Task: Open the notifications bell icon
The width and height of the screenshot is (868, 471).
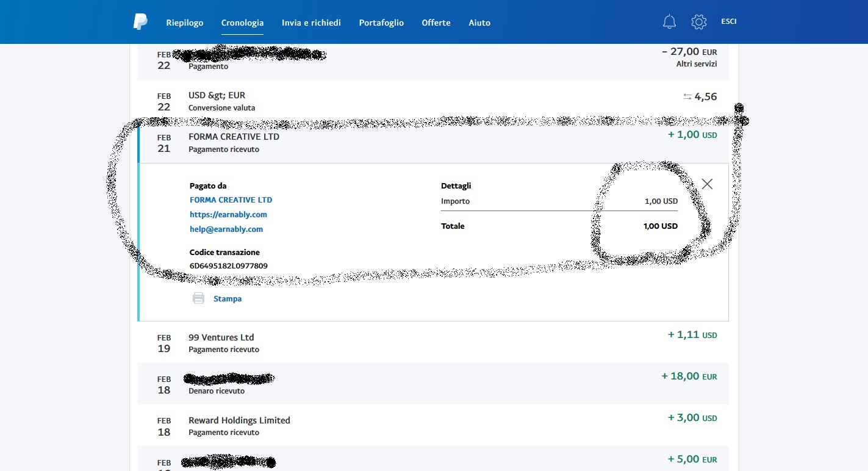Action: click(x=669, y=22)
